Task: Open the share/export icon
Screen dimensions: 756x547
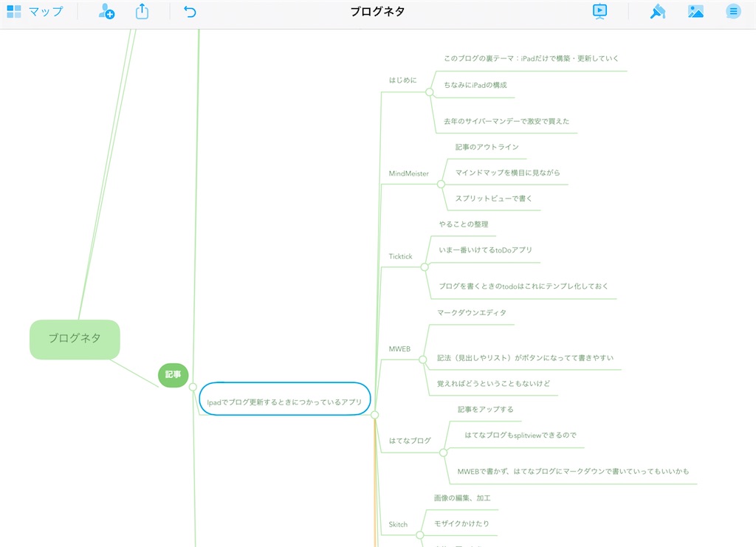Action: (142, 11)
